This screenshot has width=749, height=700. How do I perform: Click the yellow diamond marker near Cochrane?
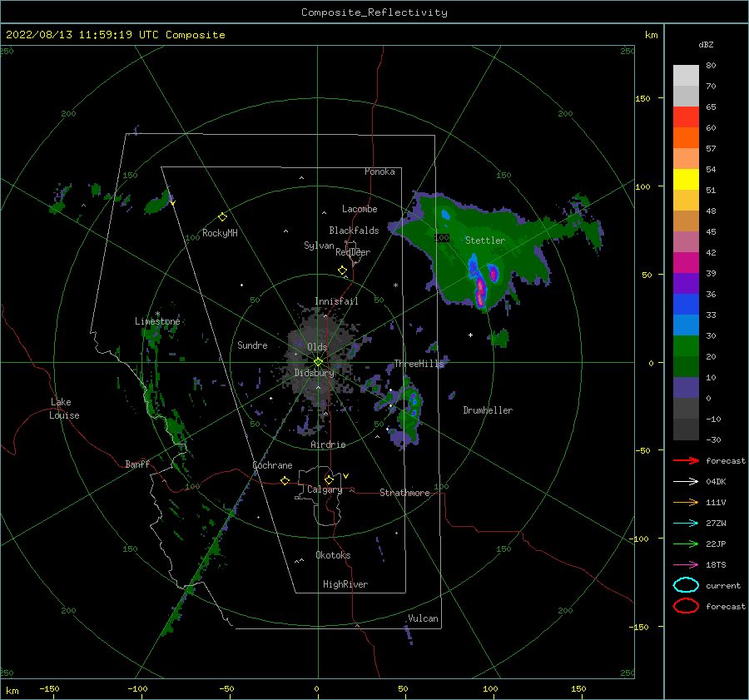[x=285, y=480]
